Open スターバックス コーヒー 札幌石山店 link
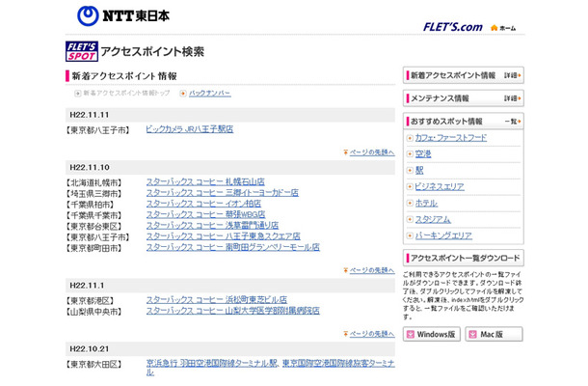 [x=205, y=181]
